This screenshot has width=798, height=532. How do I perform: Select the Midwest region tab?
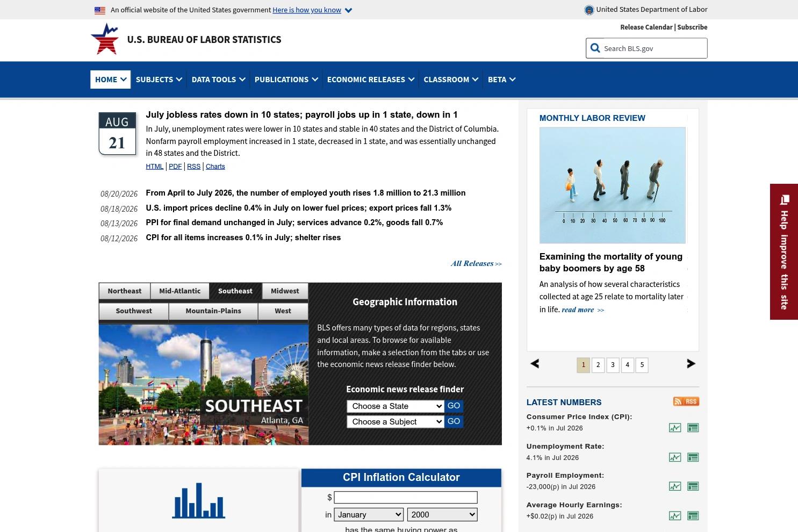(285, 291)
